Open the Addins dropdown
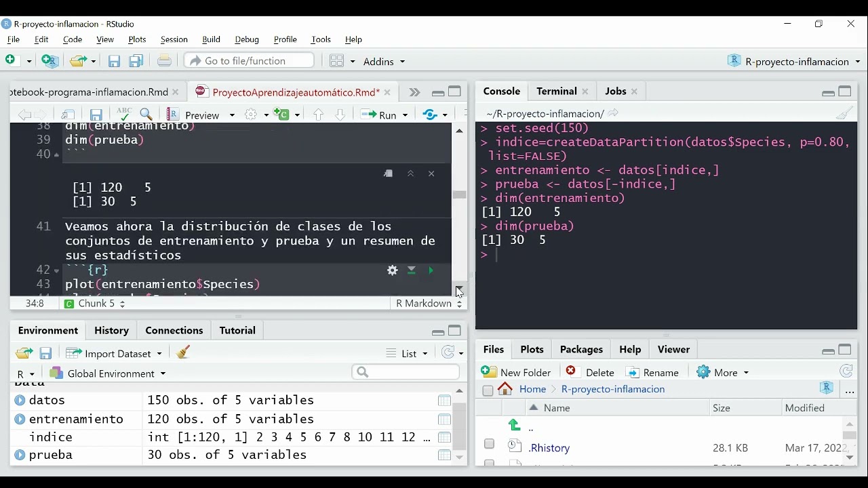This screenshot has height=488, width=868. point(384,62)
